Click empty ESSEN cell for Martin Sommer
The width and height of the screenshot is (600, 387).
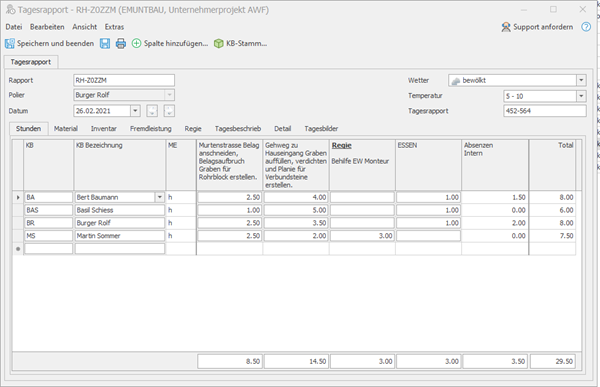click(428, 236)
